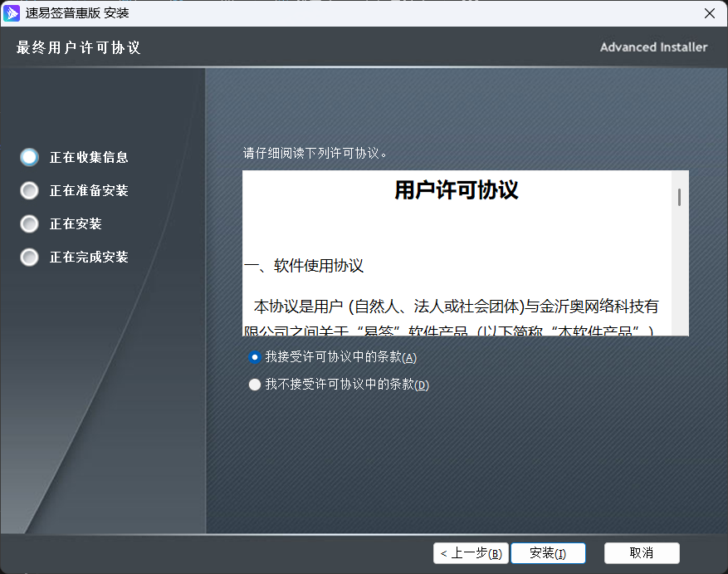Click the Advanced Installer branding label

point(653,47)
